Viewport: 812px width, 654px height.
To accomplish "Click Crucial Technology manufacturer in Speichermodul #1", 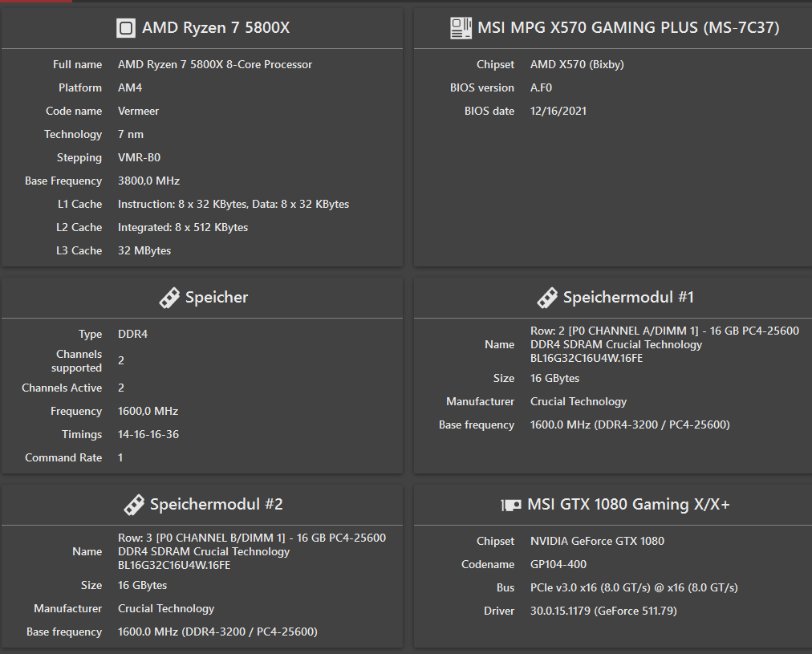I will pyautogui.click(x=579, y=402).
